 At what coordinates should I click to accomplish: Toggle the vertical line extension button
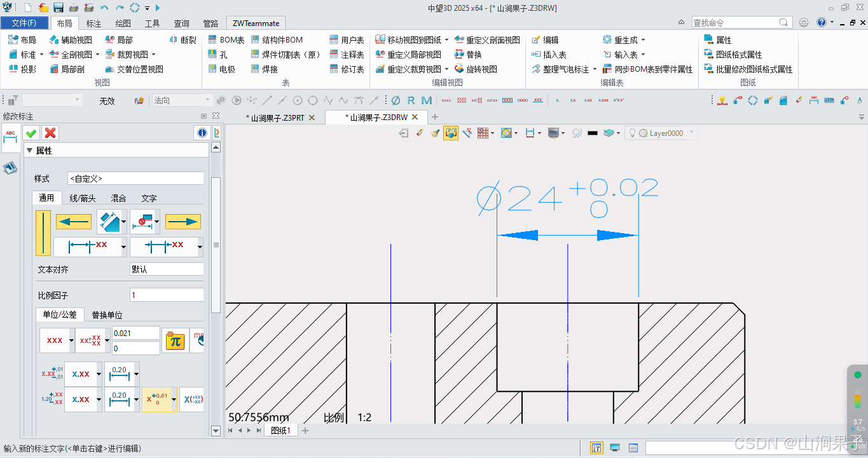(x=43, y=233)
